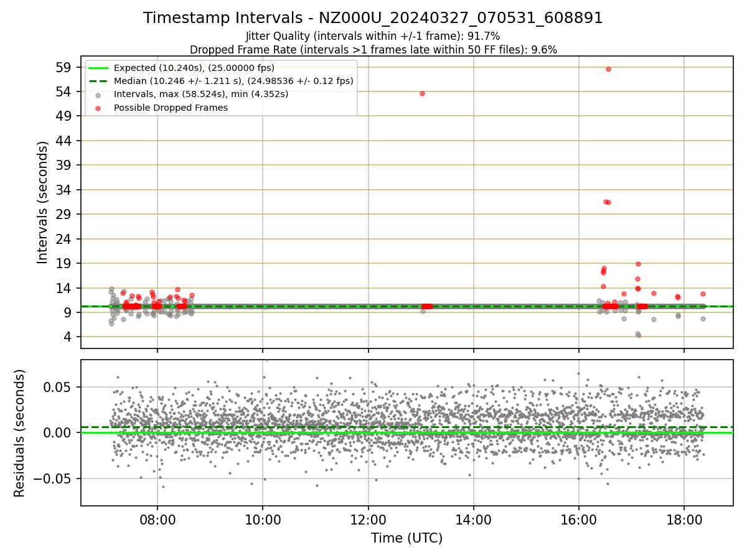The width and height of the screenshot is (747, 560).
Task: Click the gray dot marker in the legend
Action: (98, 95)
